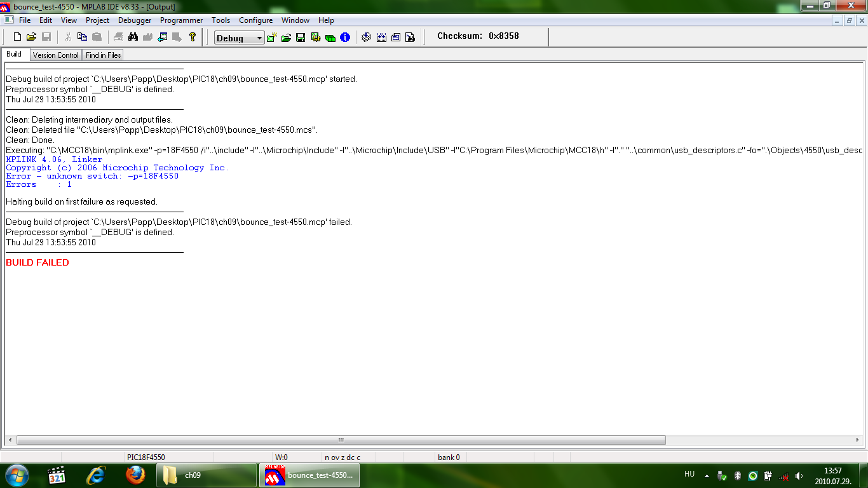Click the 'Errors : 1' output line
The width and height of the screenshot is (868, 488).
click(x=39, y=184)
